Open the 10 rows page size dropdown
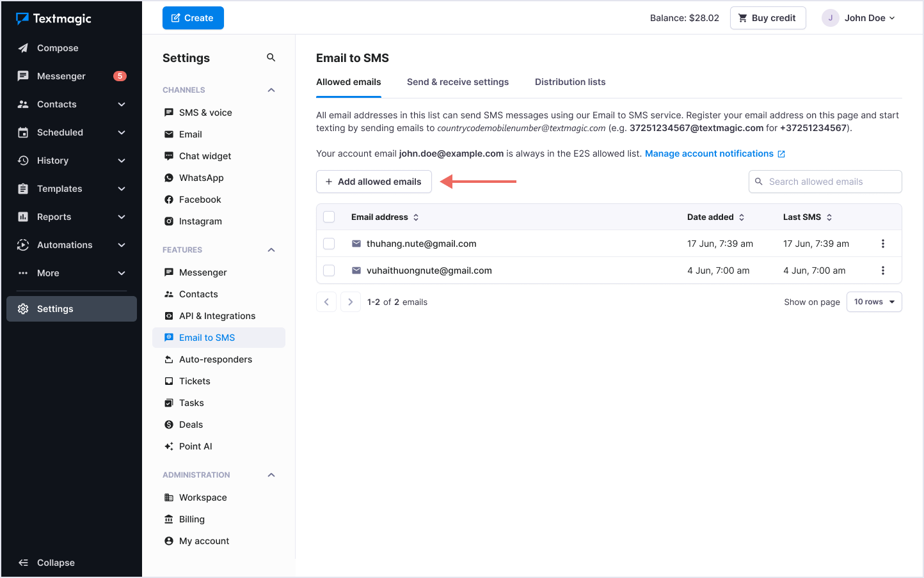 coord(873,302)
